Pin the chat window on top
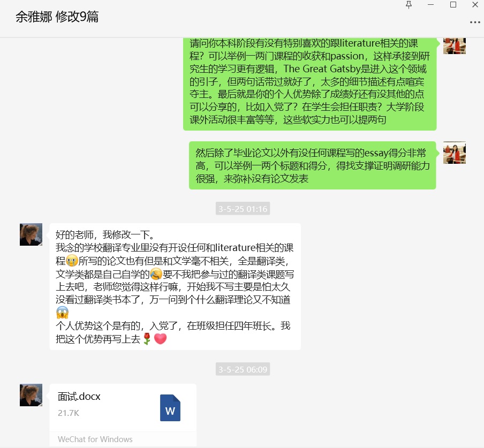The height and width of the screenshot is (448, 484). 409,5
